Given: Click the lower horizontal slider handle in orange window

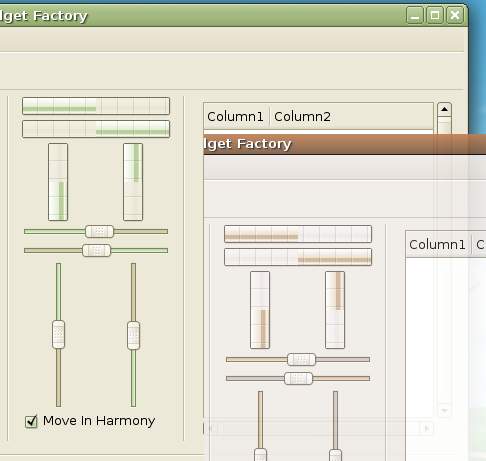Looking at the screenshot, I should (298, 378).
